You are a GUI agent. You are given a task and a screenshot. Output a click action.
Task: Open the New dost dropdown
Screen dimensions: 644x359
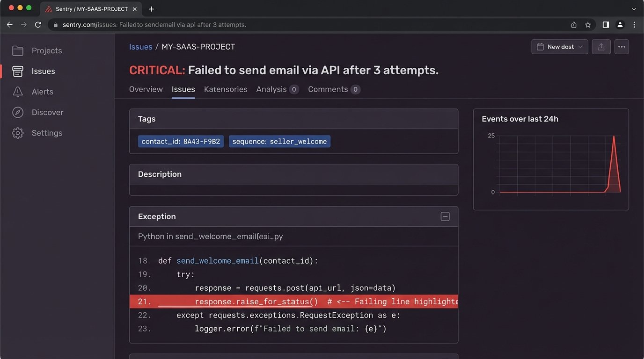click(560, 47)
